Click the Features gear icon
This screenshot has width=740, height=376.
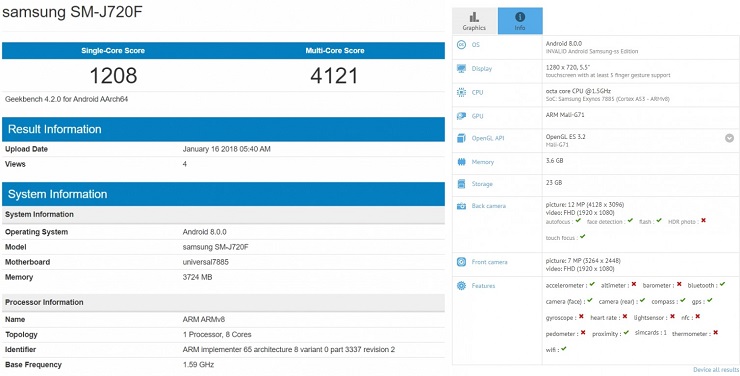point(462,286)
